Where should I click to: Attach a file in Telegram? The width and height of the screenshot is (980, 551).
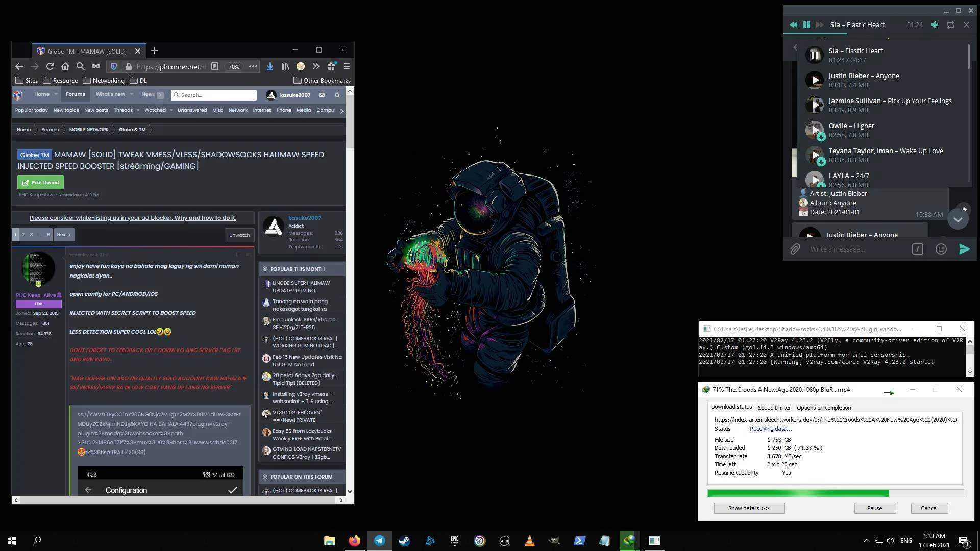[795, 249]
